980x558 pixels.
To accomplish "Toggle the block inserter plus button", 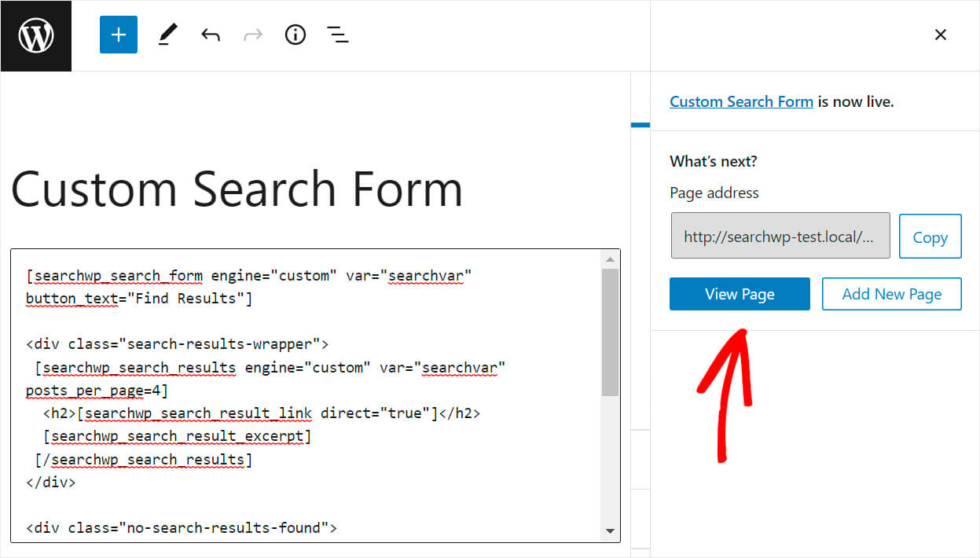I will point(119,35).
